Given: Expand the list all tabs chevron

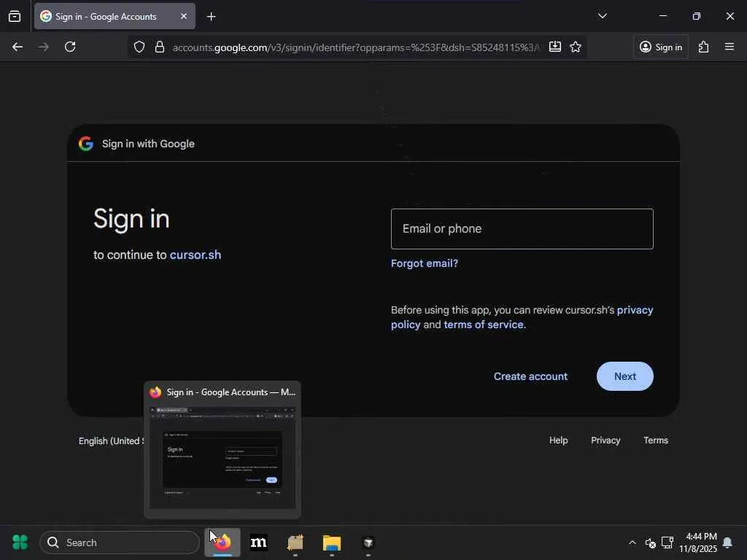Looking at the screenshot, I should tap(602, 16).
